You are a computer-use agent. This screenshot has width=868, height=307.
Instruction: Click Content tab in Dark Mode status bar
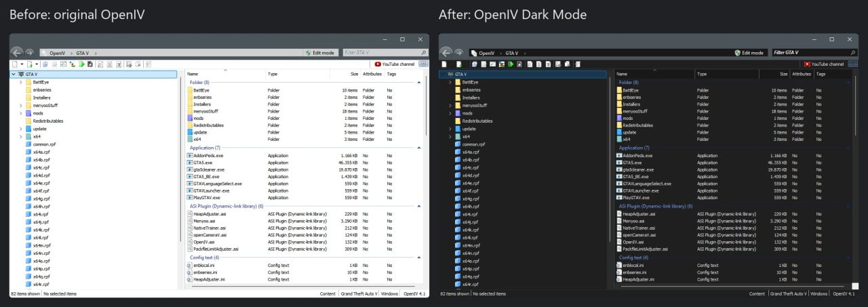coord(757,293)
